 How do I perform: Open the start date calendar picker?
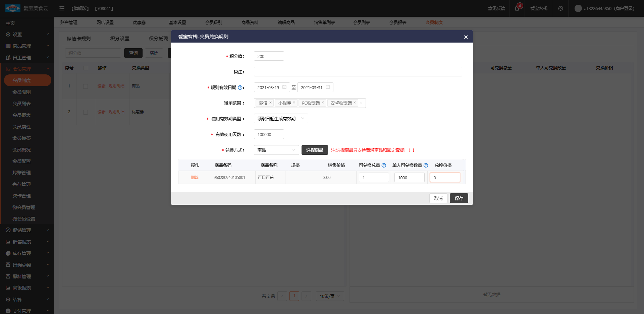(x=284, y=87)
